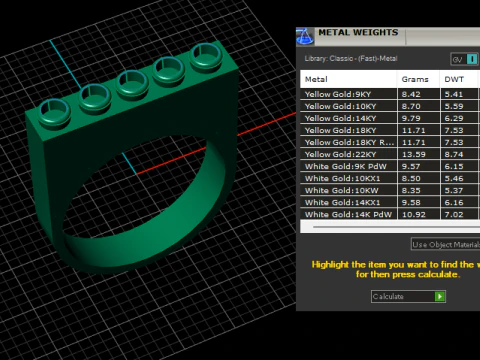Select the Yellow Gold:22KY row

pyautogui.click(x=390, y=154)
